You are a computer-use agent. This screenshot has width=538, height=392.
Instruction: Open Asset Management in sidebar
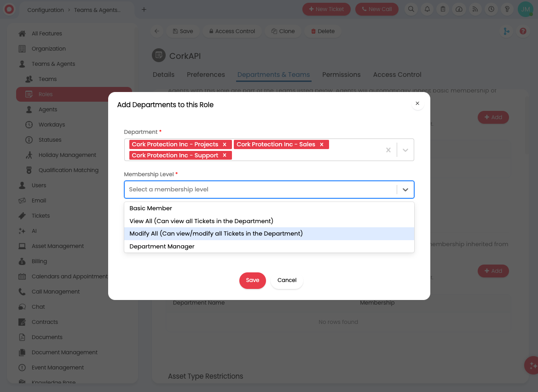[58, 246]
